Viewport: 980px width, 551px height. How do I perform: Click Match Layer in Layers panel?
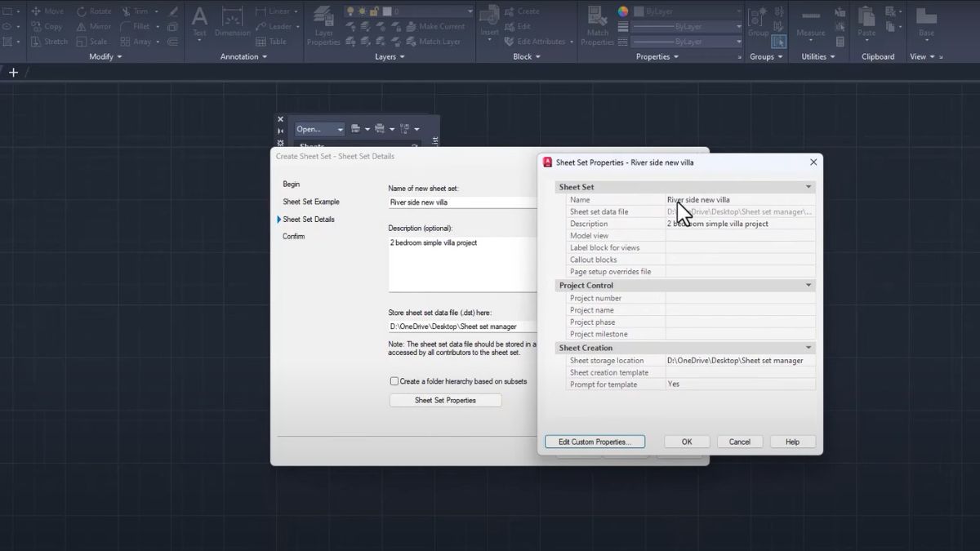coord(433,42)
